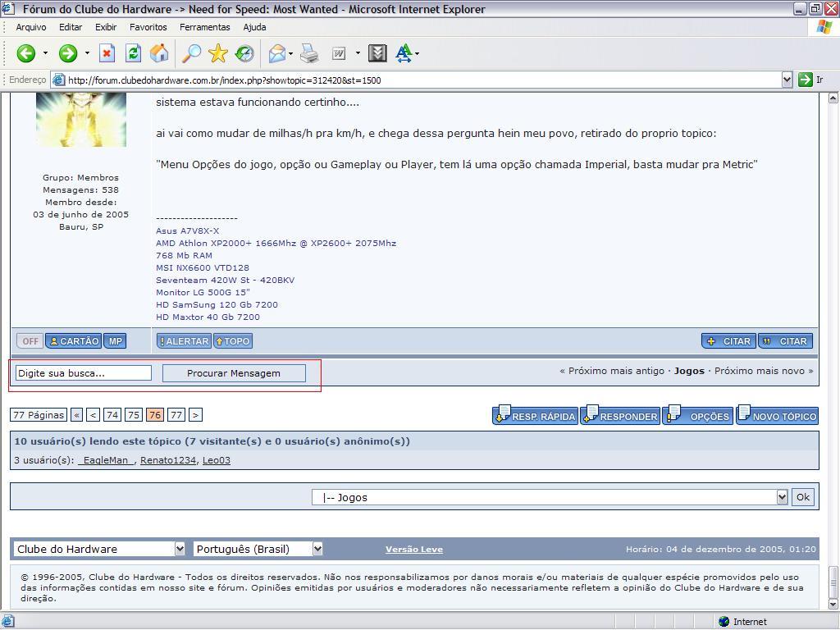Click the Procurar Mensagem button
The image size is (840, 630).
coord(234,373)
